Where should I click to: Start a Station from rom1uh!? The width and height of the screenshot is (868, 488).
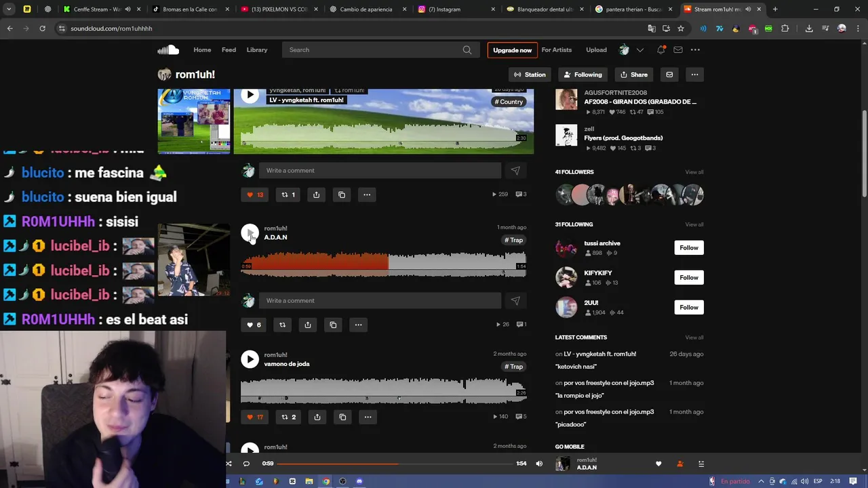click(530, 75)
